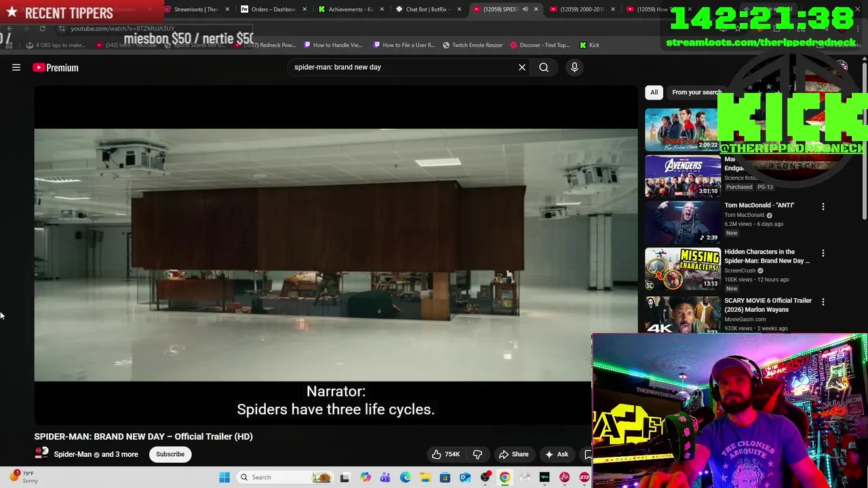The width and height of the screenshot is (868, 488).
Task: Open Twitch Emote Resizer bookmark
Action: [x=473, y=45]
